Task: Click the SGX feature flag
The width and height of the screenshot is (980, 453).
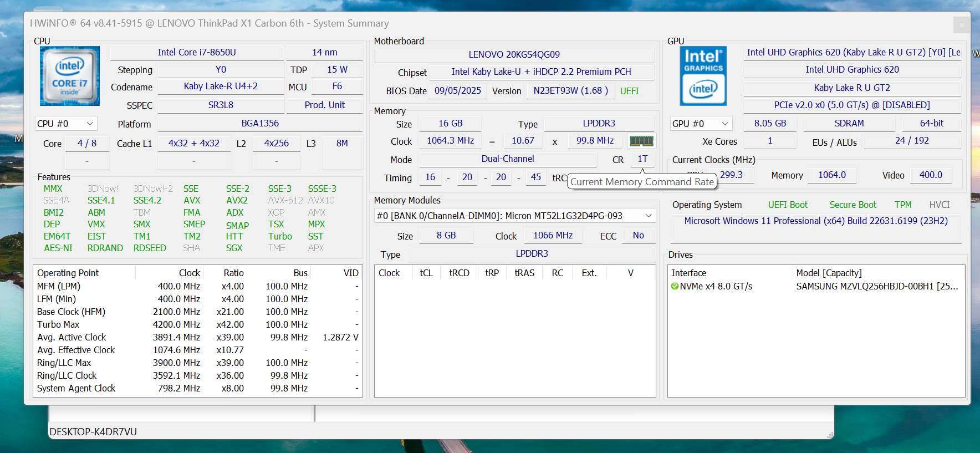Action: 234,248
